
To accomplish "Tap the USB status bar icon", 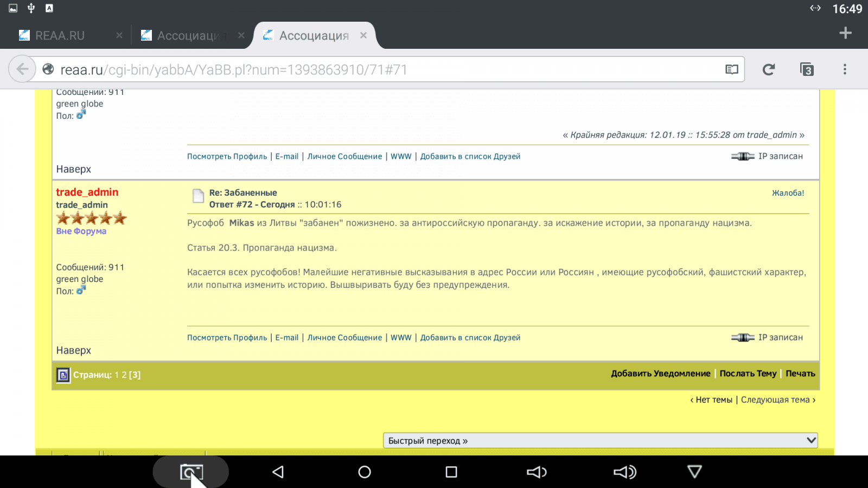I will (x=31, y=8).
